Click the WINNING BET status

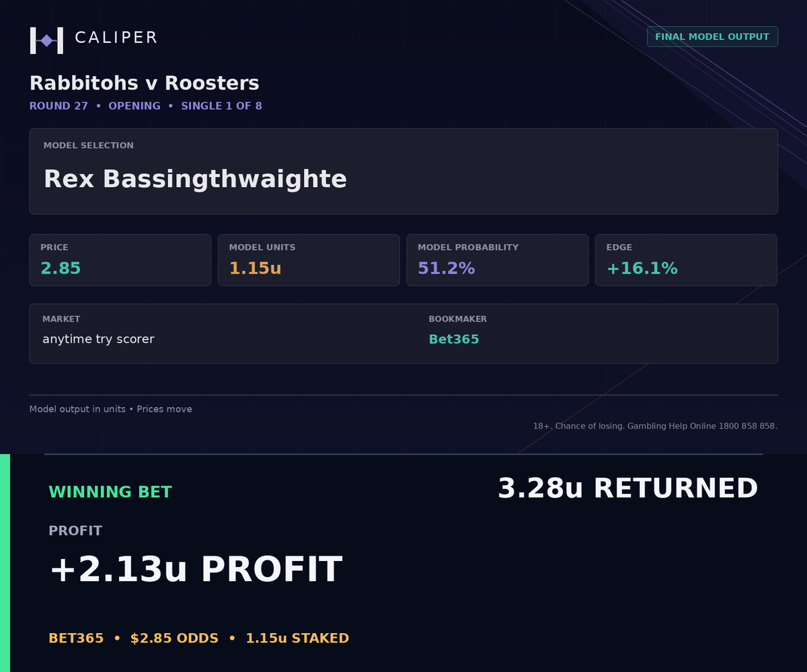110,492
